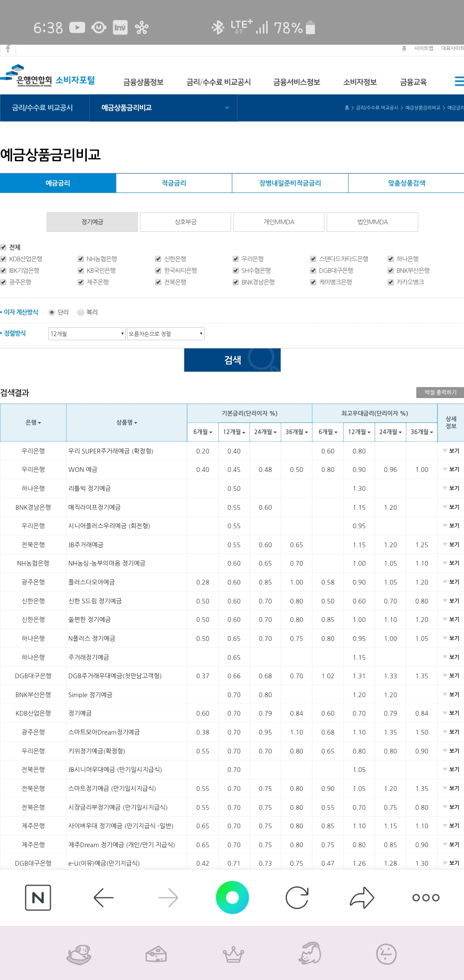Click 엑셀 출력하기 button
Image resolution: width=464 pixels, height=980 pixels.
tap(440, 392)
